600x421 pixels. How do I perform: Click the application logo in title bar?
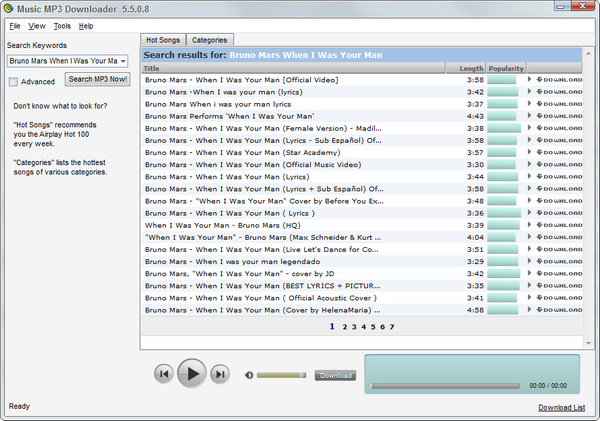pos(8,8)
